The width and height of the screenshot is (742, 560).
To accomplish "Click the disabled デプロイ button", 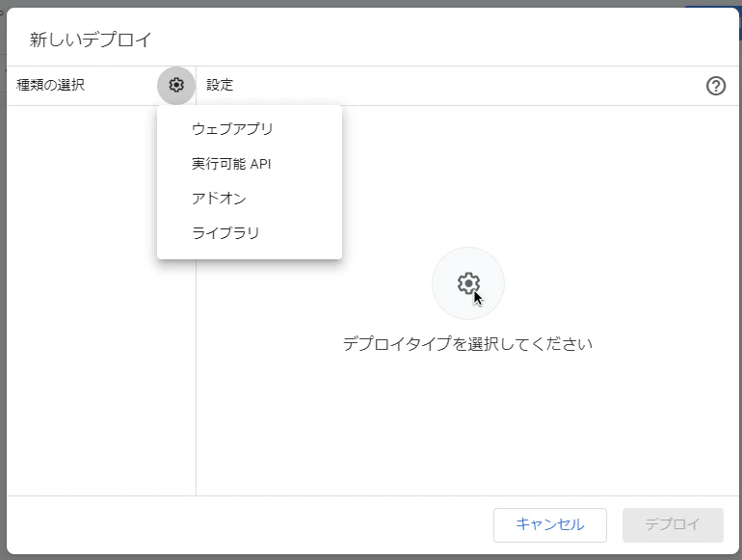I will (x=673, y=524).
